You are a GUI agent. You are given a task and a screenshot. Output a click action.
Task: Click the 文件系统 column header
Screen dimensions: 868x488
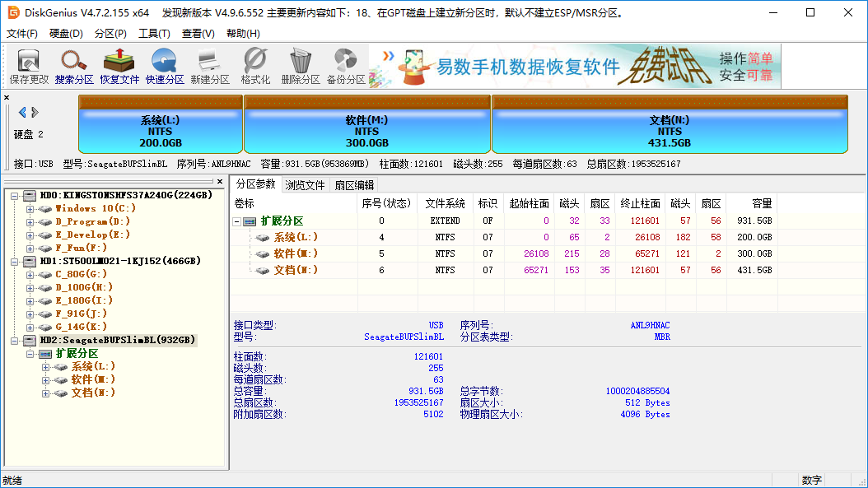coord(445,203)
